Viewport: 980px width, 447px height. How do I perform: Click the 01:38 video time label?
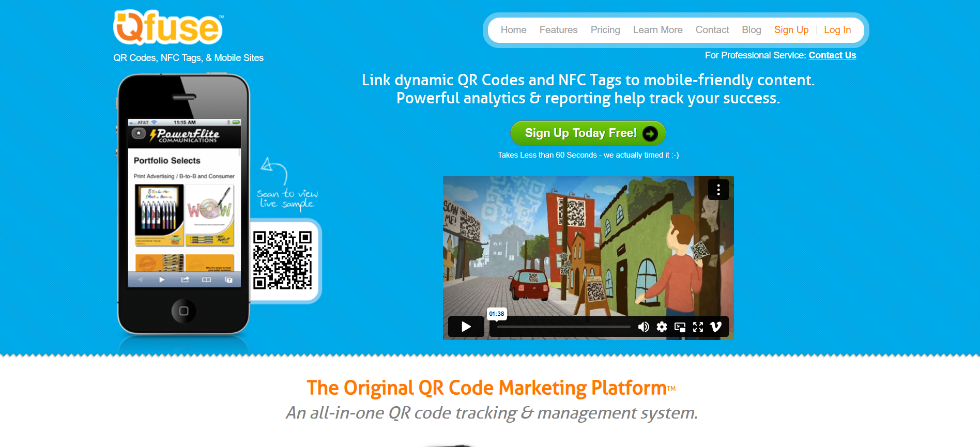point(497,314)
